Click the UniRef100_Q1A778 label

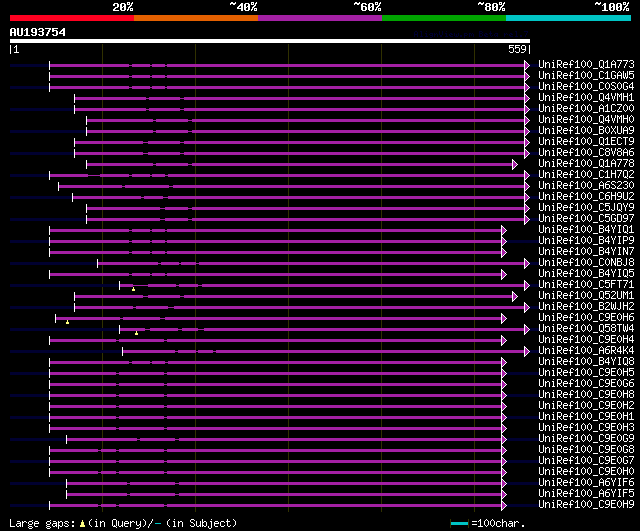point(586,164)
